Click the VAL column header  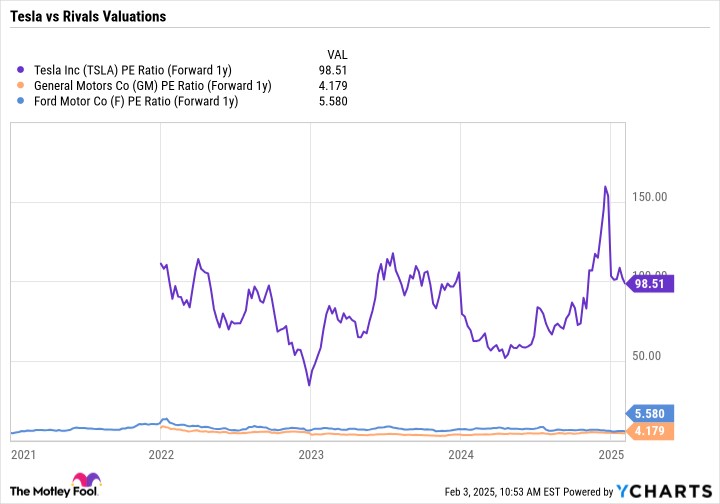coord(337,55)
